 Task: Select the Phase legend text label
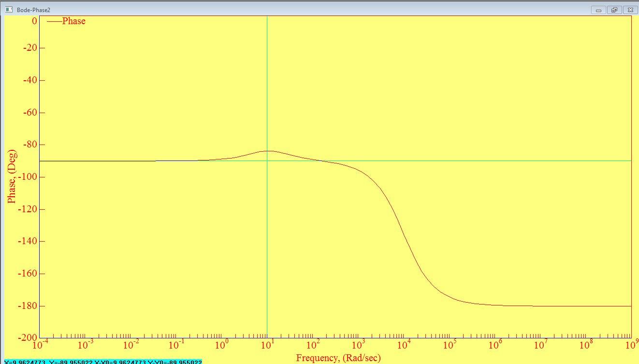pyautogui.click(x=73, y=21)
